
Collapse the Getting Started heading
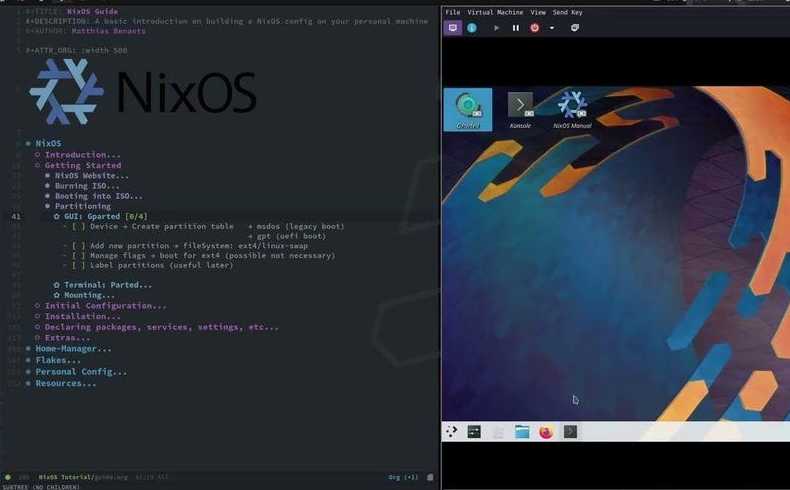click(x=83, y=165)
